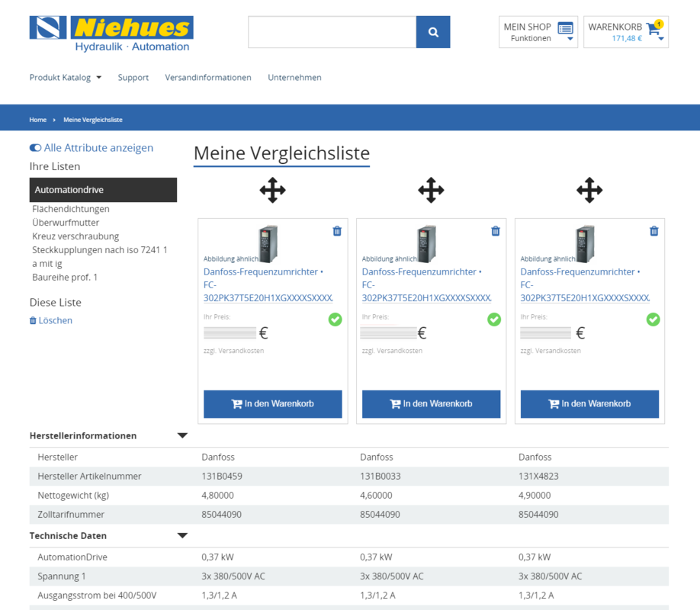The height and width of the screenshot is (610, 700).
Task: Use move handle above first product card
Action: click(x=273, y=190)
